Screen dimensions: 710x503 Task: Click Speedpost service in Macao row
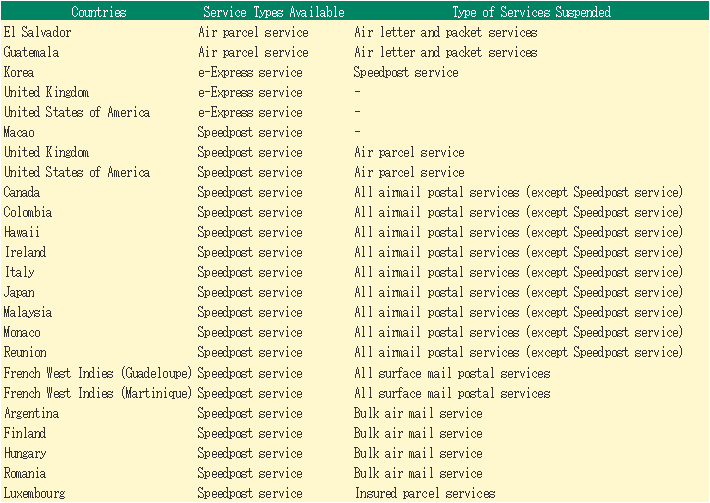pyautogui.click(x=250, y=132)
